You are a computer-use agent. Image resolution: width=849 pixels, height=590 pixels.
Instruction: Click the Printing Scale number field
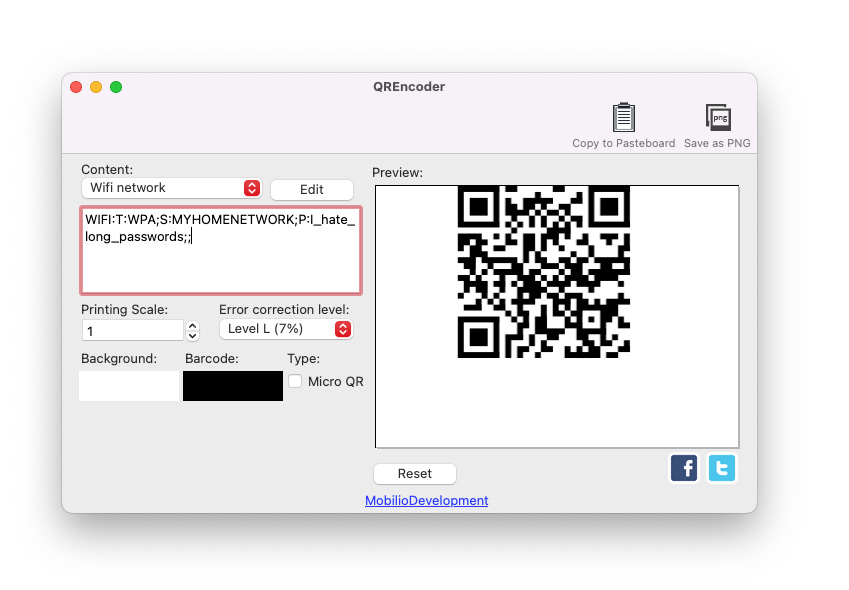[x=133, y=330]
